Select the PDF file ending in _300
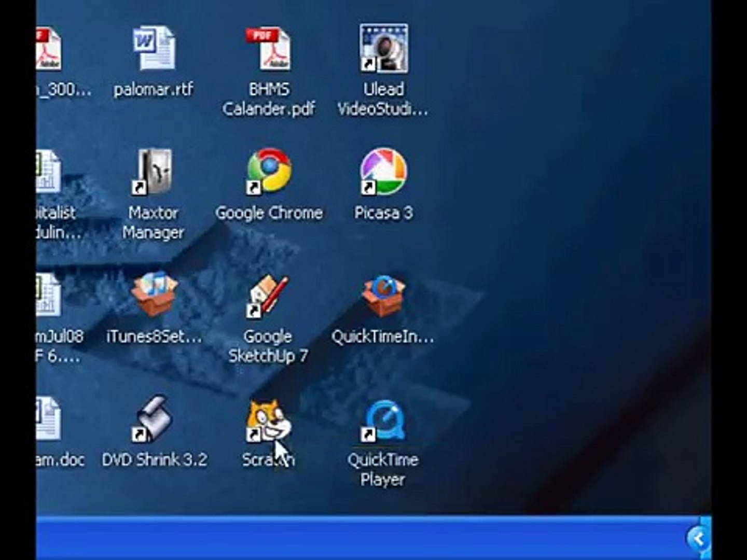 (x=49, y=49)
